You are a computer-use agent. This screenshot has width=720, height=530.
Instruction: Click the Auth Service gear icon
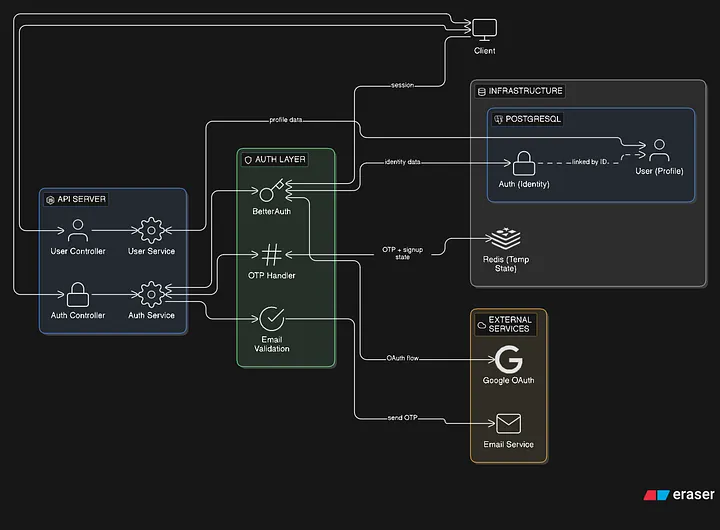tap(151, 294)
